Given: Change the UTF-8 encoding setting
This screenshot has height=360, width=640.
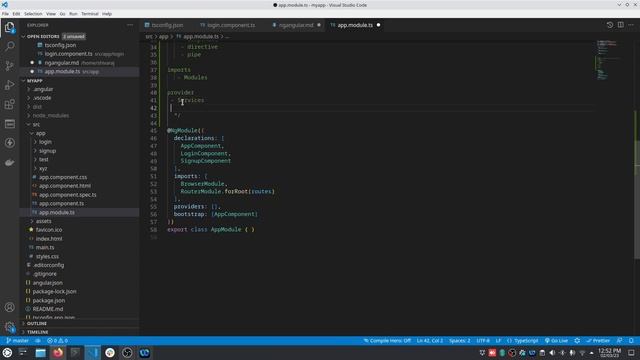Looking at the screenshot, I should (x=483, y=340).
